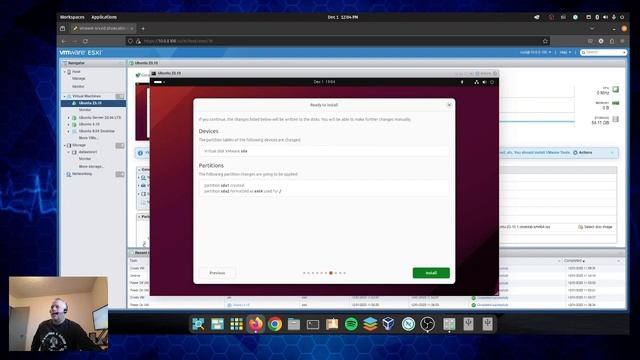Screen dimensions: 640x360
Task: Open VirtualBox cube icon in dock
Action: pyautogui.click(x=389, y=324)
